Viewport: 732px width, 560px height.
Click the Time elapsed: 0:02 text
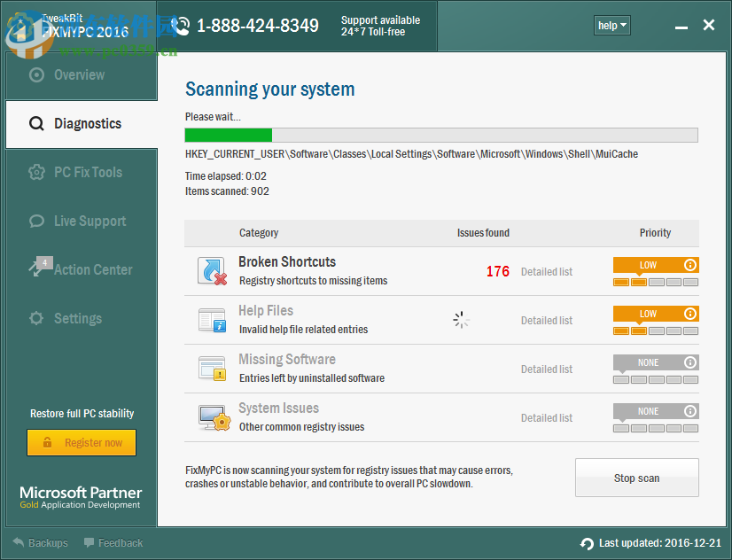click(x=225, y=176)
